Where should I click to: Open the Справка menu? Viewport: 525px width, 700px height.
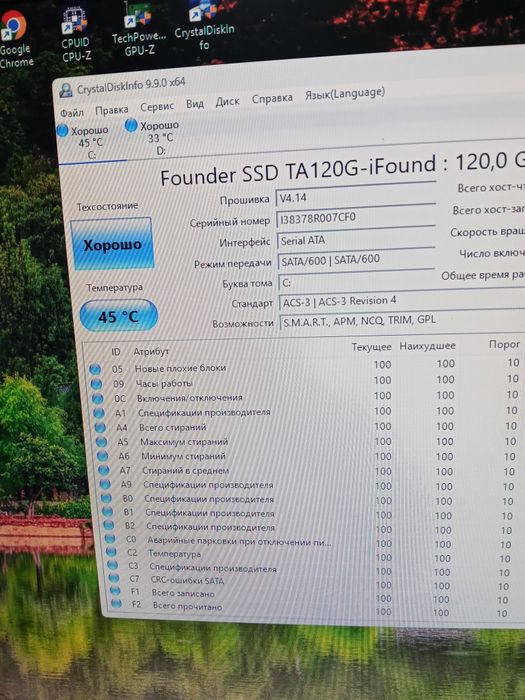(272, 98)
